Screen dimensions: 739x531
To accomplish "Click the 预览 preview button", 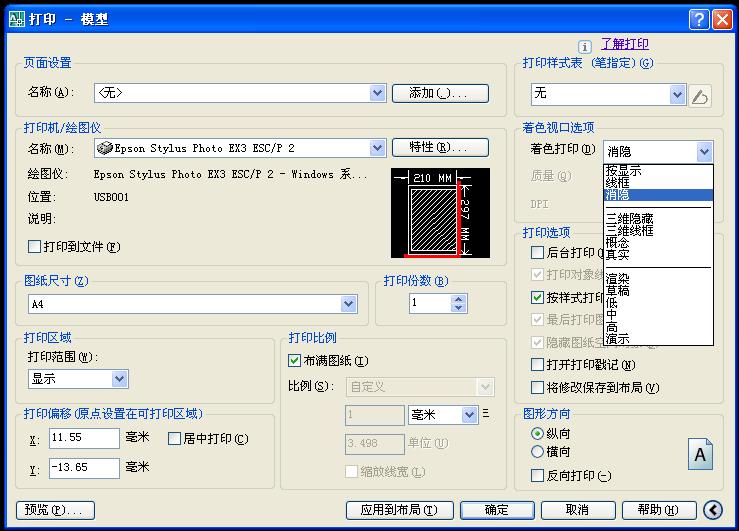I will (x=56, y=510).
